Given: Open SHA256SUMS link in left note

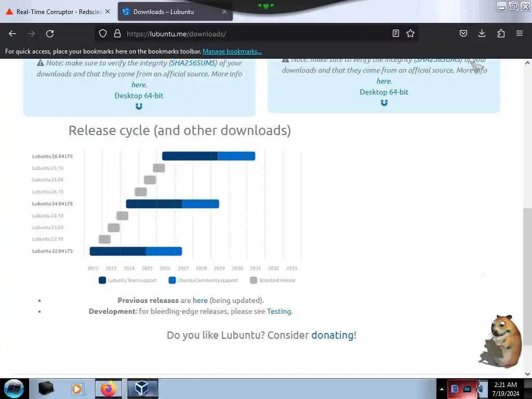Looking at the screenshot, I should [193, 63].
